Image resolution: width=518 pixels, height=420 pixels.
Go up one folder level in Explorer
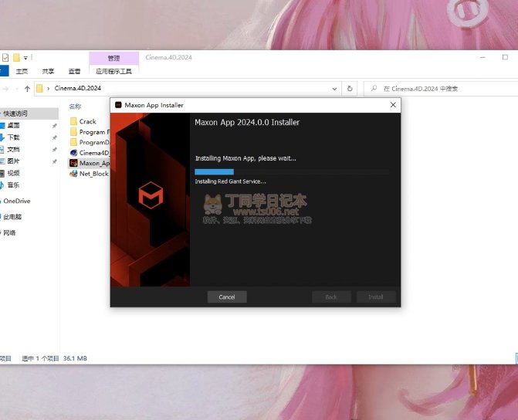(x=28, y=89)
